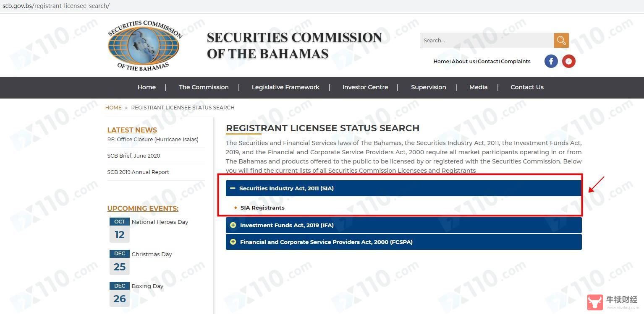This screenshot has height=314, width=644.
Task: Expand Investment Funds Act, 2019 (IFA)
Action: (x=404, y=225)
